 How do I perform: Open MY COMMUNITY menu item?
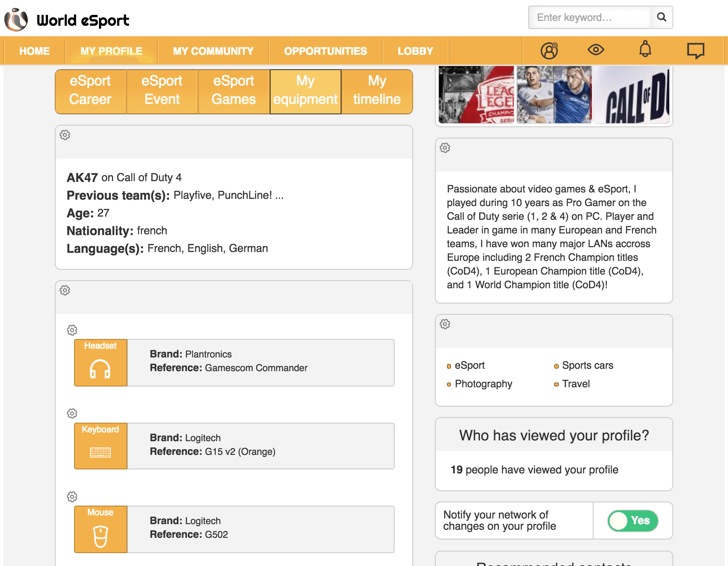[x=213, y=51]
